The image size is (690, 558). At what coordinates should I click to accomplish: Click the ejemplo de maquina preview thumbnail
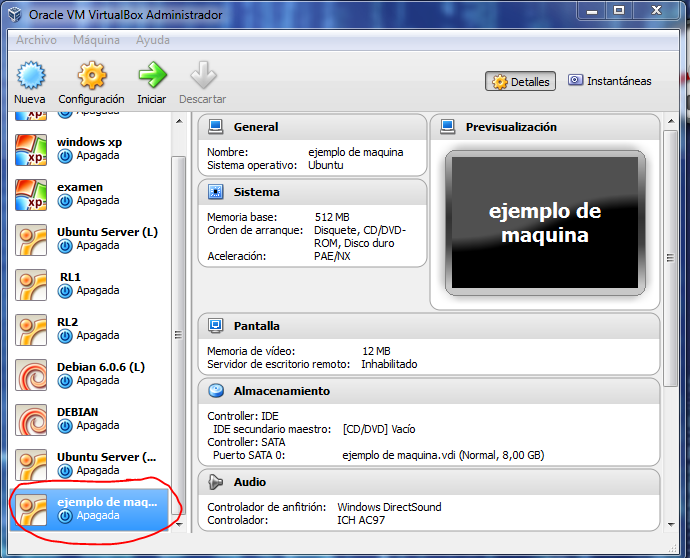[545, 223]
